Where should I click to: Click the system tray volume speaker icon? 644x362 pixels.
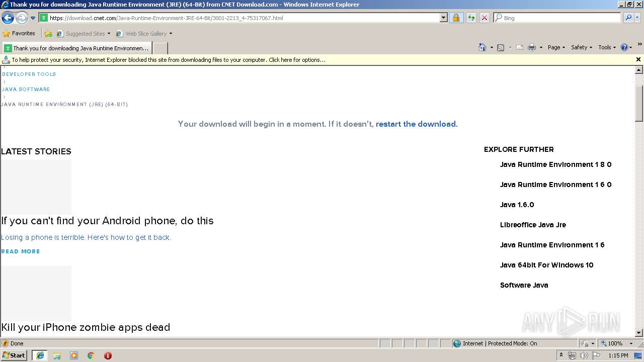[584, 355]
